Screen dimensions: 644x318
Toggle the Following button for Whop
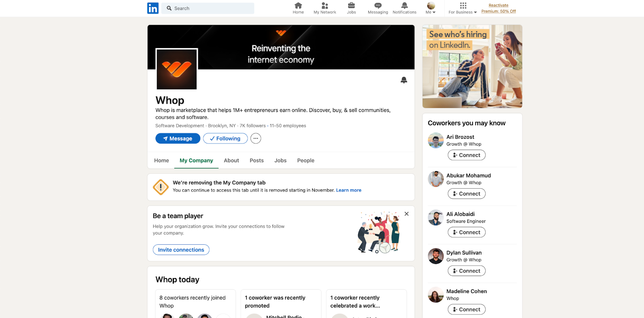click(225, 139)
